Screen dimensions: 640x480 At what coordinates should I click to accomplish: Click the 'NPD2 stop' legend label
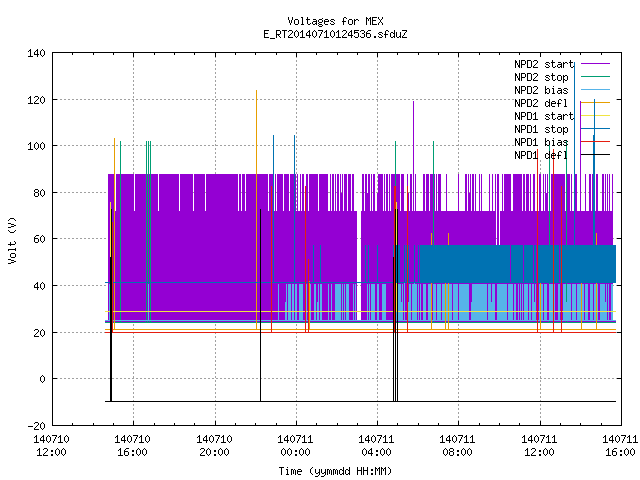point(541,77)
